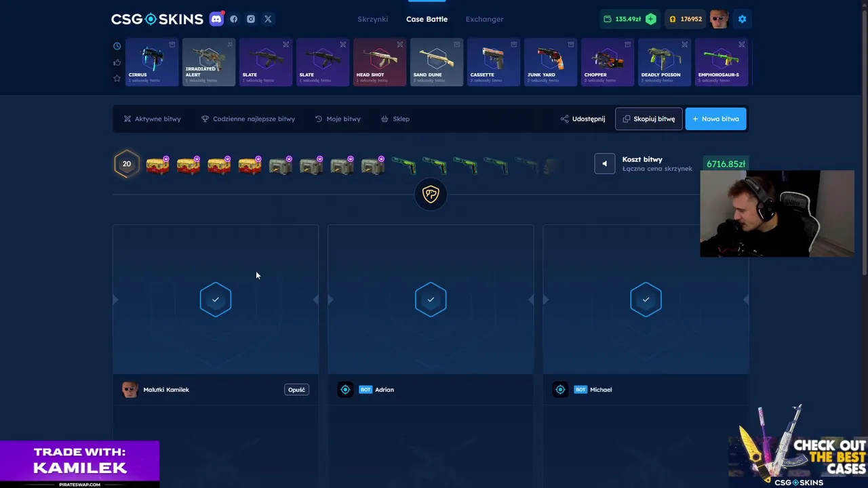
Task: Open the X (Twitter) social icon
Action: (268, 19)
